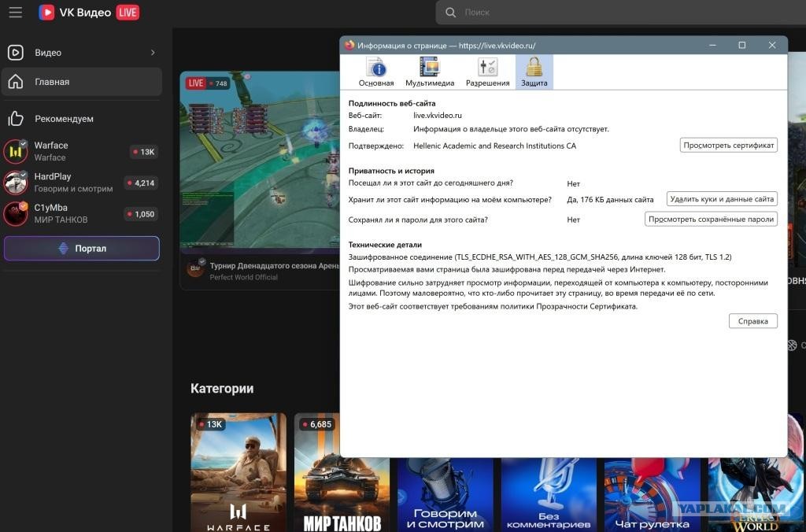Click the search magnifier icon
806x532 pixels.
(x=450, y=13)
